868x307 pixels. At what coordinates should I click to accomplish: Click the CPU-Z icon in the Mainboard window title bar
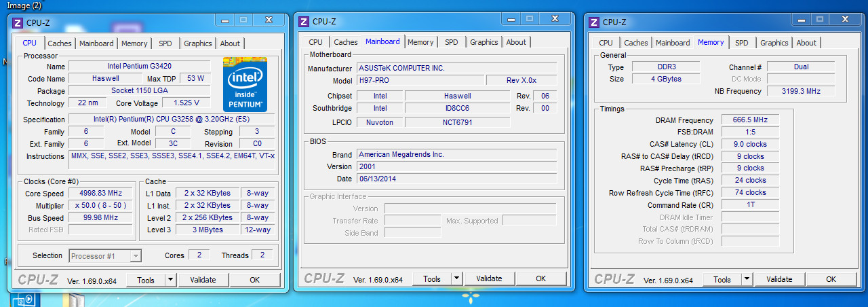[x=304, y=22]
